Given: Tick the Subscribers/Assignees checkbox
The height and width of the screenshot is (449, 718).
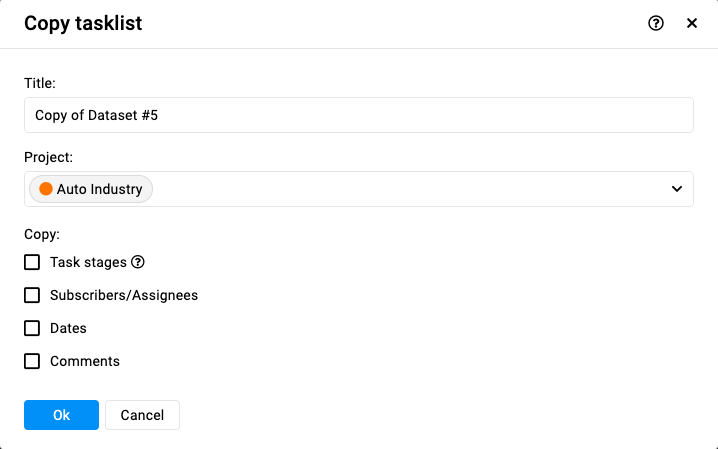Looking at the screenshot, I should (32, 295).
